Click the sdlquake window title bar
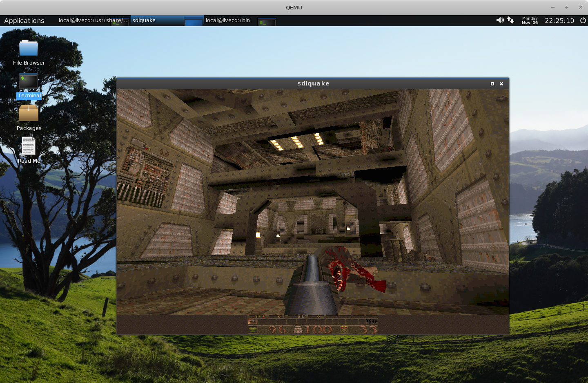 click(x=313, y=83)
